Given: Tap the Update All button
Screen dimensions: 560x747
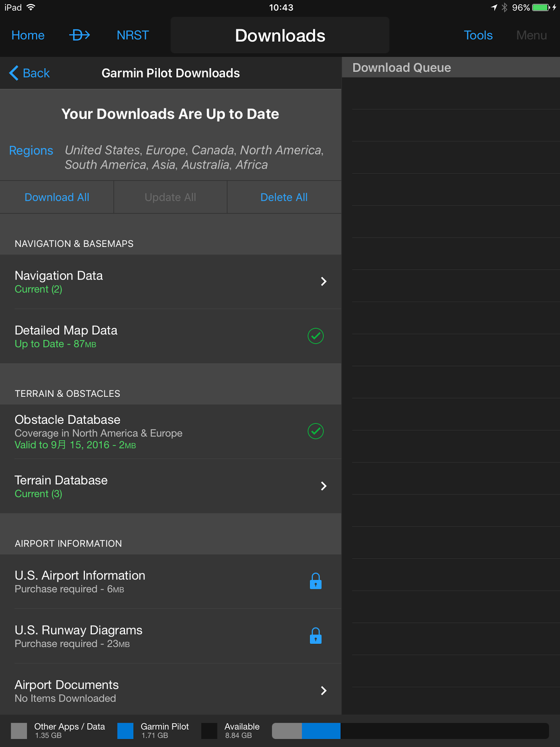Looking at the screenshot, I should point(170,197).
